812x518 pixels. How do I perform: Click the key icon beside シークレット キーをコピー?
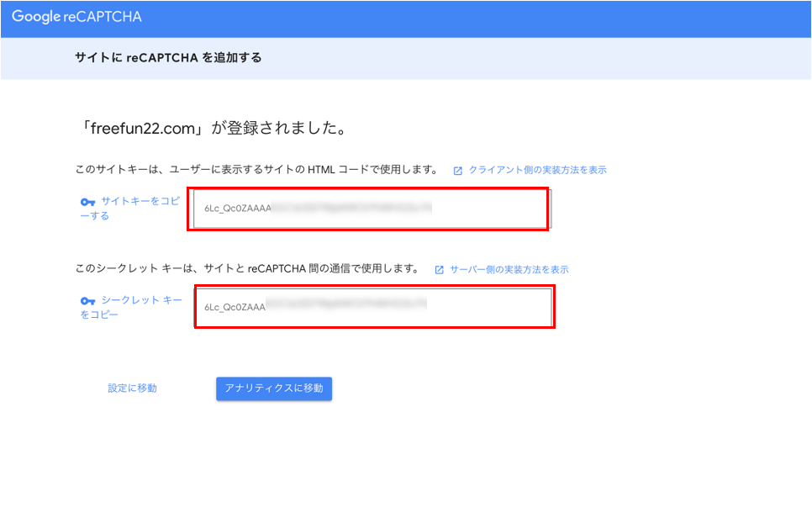coord(87,301)
